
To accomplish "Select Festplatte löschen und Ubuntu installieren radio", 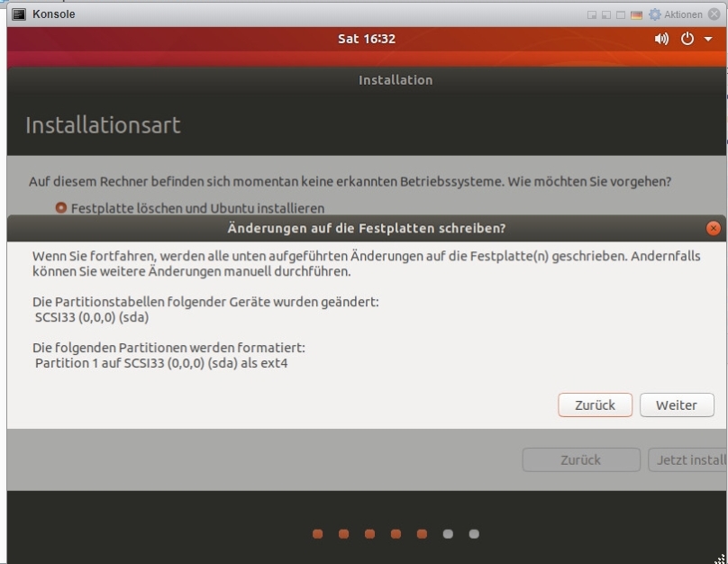I will coord(61,208).
